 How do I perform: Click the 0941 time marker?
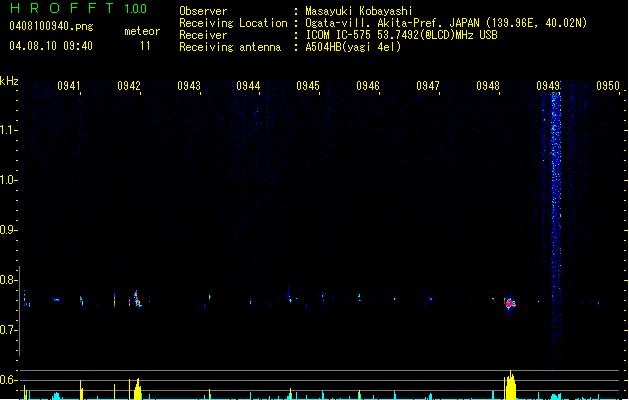[69, 85]
